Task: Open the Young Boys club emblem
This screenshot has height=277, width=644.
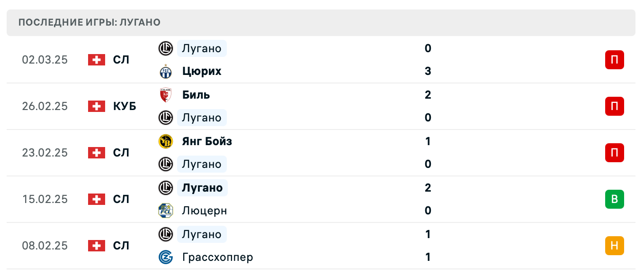Action: coord(165,141)
